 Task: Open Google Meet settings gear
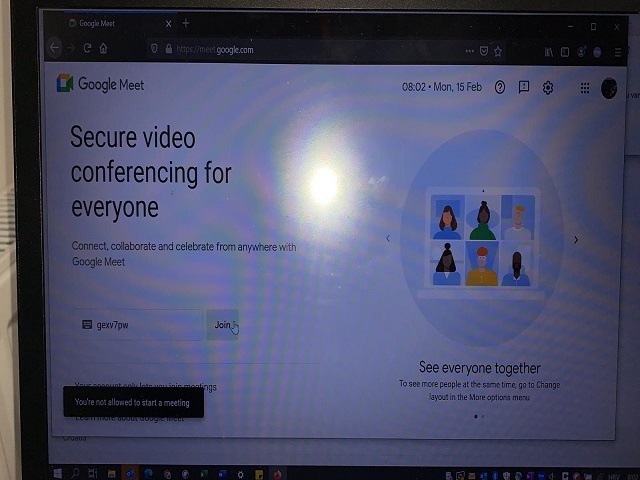[x=548, y=87]
